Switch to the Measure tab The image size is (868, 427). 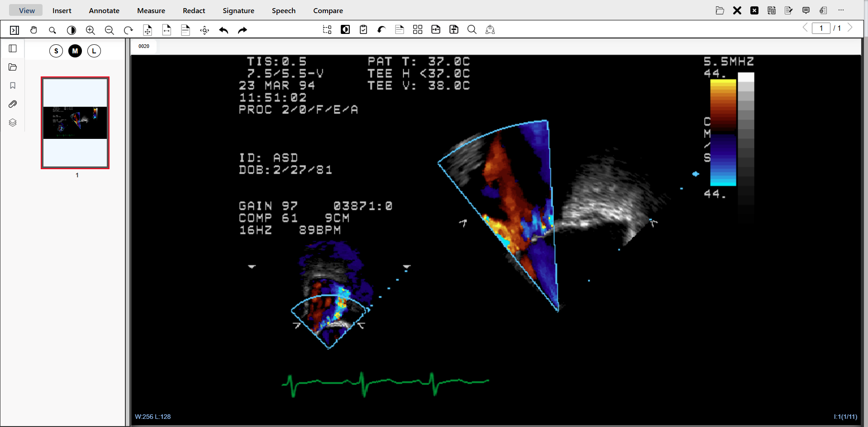[151, 10]
